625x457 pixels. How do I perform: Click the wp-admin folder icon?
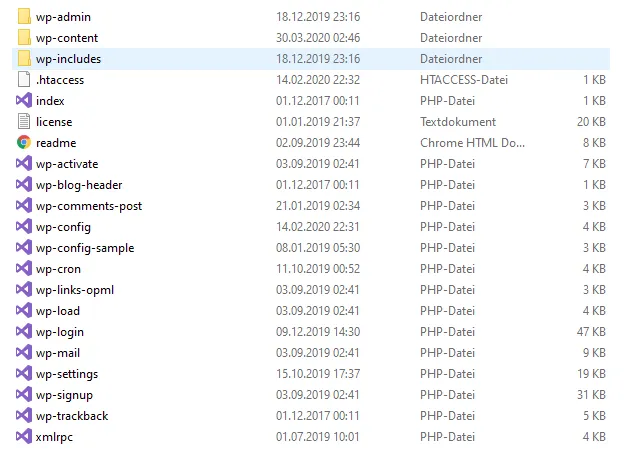tap(24, 17)
